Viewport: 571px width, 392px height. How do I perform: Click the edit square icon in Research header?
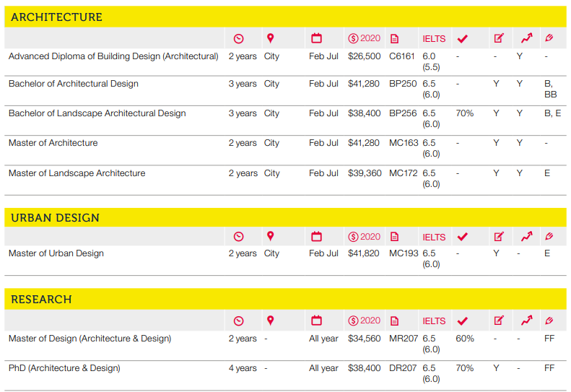(499, 321)
